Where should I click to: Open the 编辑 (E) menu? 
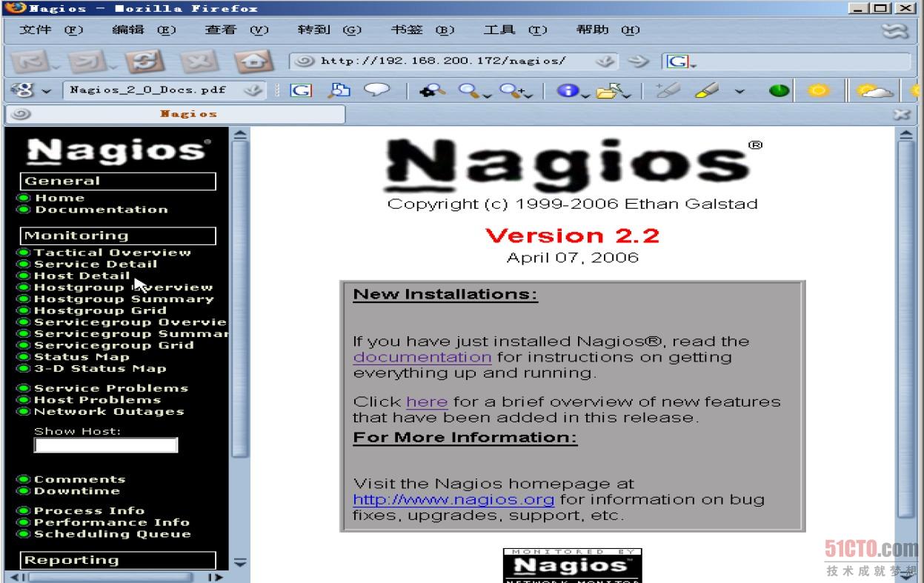144,30
